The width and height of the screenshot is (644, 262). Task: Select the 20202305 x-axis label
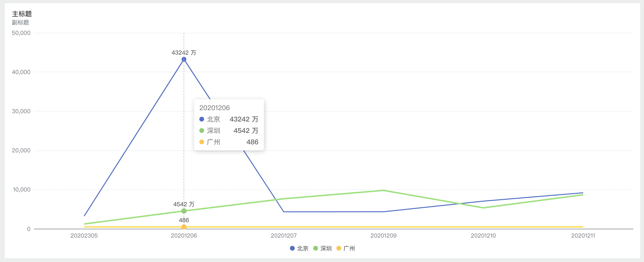84,235
